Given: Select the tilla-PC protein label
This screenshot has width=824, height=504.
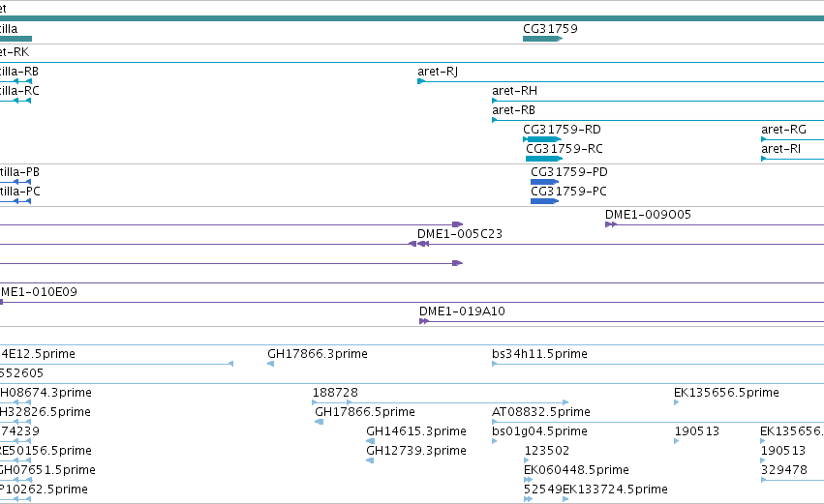Looking at the screenshot, I should [20, 192].
